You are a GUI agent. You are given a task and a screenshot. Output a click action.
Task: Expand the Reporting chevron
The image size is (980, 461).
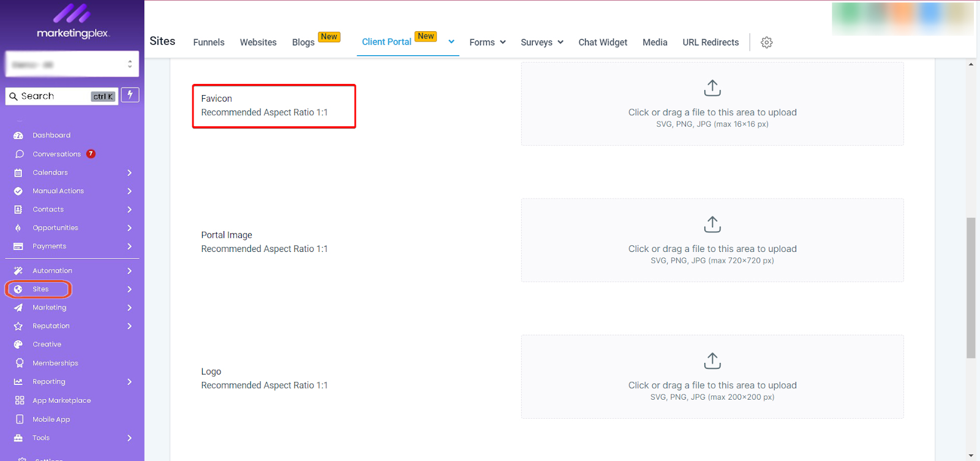coord(129,382)
